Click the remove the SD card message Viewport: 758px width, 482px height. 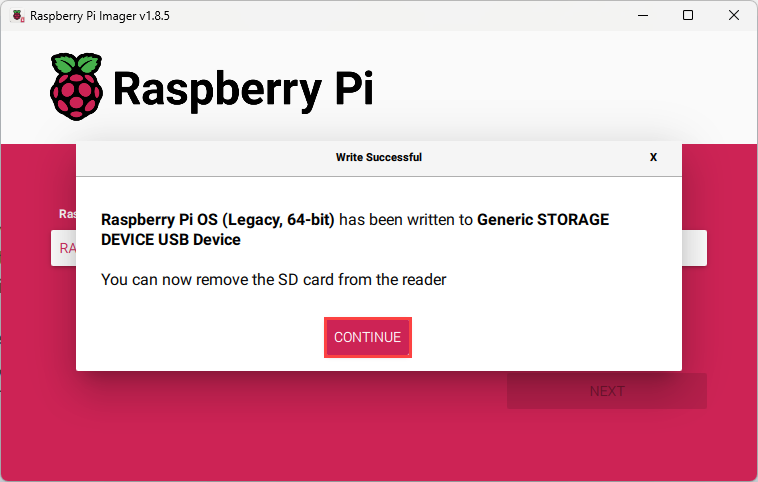[x=274, y=280]
